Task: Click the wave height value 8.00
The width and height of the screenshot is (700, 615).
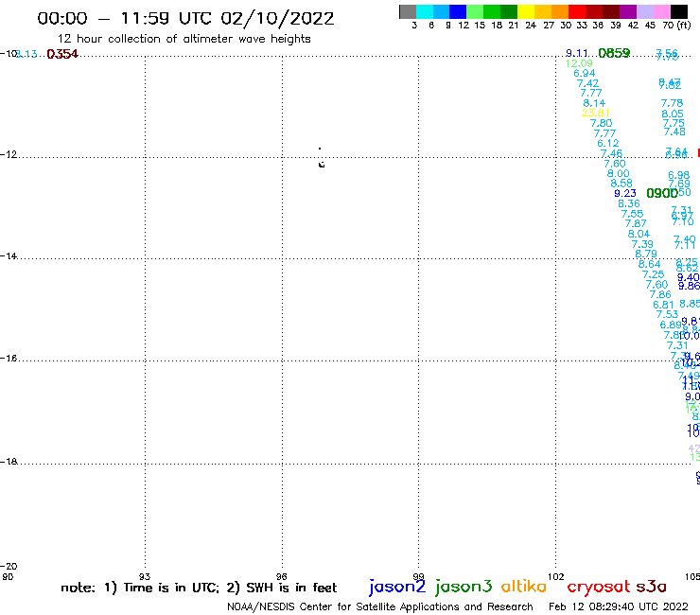Action: (619, 173)
